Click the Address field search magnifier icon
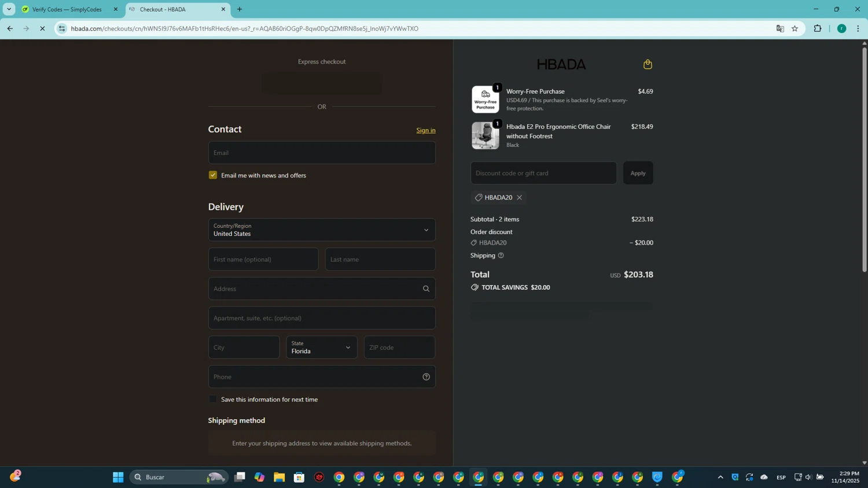Screen dimensions: 868x488 (x=426, y=289)
